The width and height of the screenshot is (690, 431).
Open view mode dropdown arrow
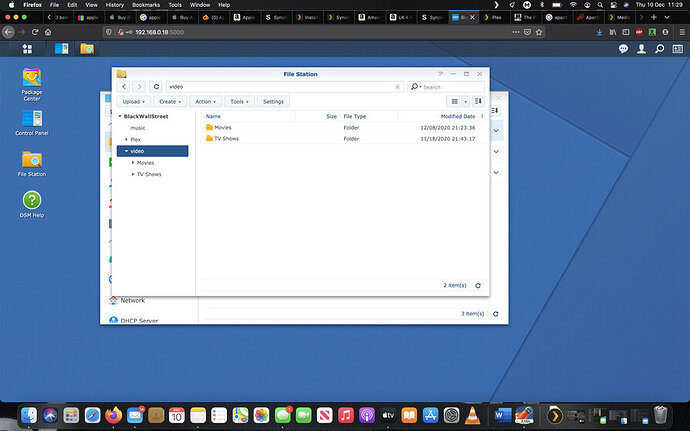466,102
